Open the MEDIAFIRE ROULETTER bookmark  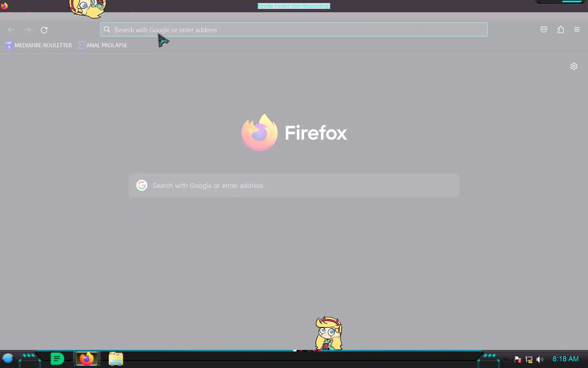click(39, 45)
